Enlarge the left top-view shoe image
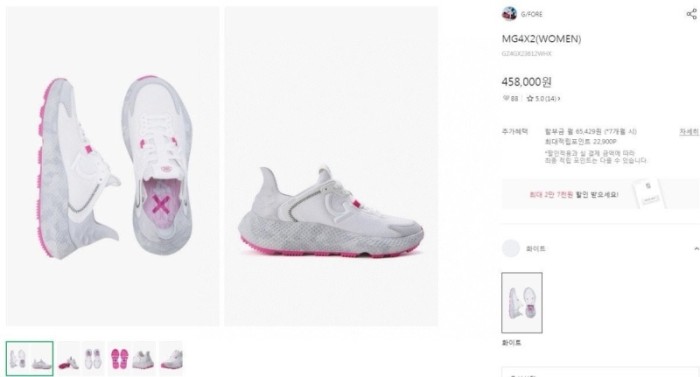 [112, 166]
